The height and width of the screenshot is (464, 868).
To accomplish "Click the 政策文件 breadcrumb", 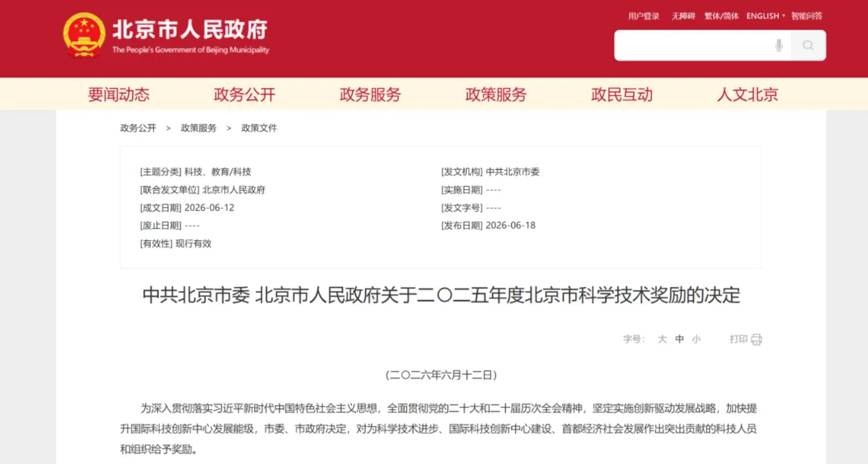I will click(259, 128).
